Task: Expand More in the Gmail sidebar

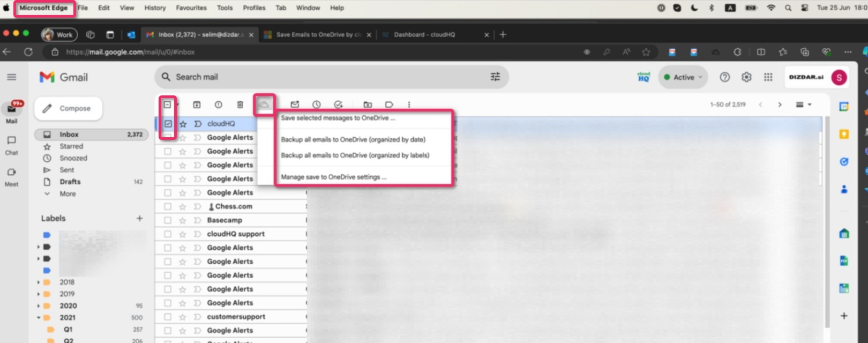Action: tap(68, 193)
